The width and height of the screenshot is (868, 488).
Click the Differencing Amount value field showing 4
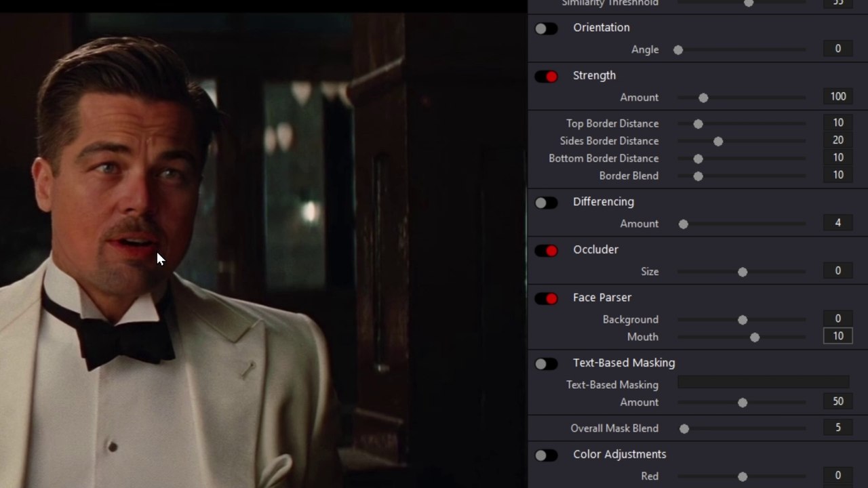pos(837,223)
